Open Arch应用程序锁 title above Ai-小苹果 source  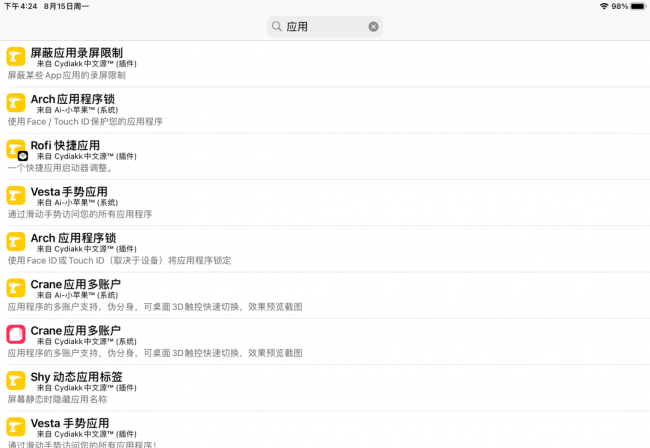pyautogui.click(x=73, y=99)
